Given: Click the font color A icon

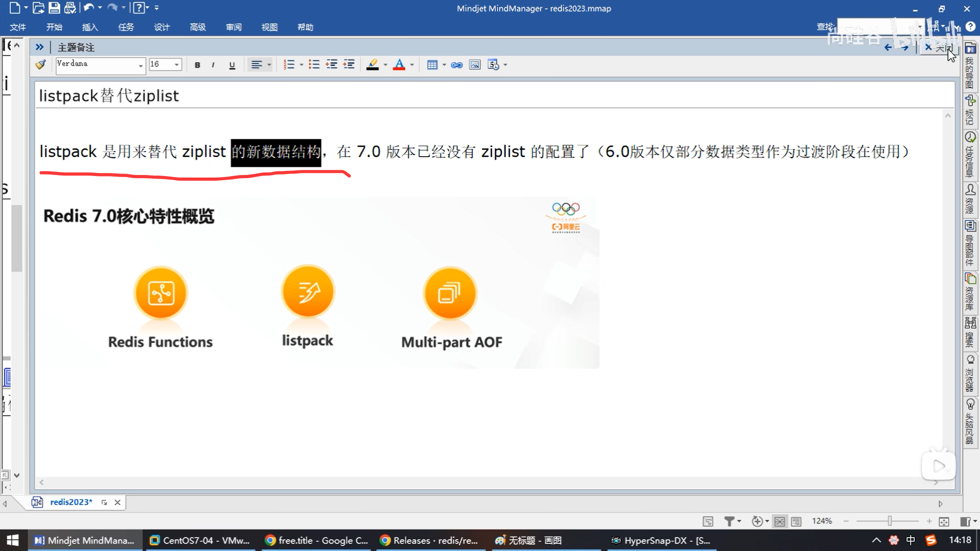Looking at the screenshot, I should 399,65.
